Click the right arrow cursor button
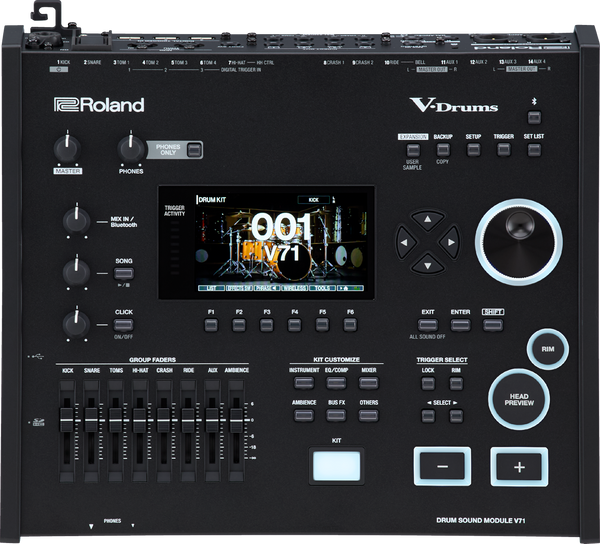Viewport: 600px width, 544px height. pos(450,242)
